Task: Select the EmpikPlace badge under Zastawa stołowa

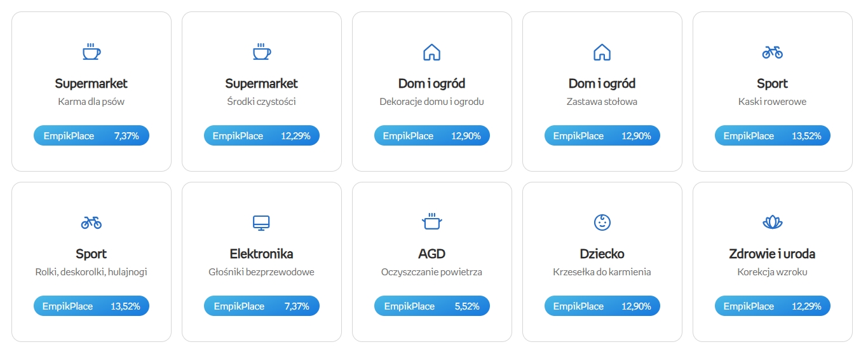Action: click(x=602, y=135)
